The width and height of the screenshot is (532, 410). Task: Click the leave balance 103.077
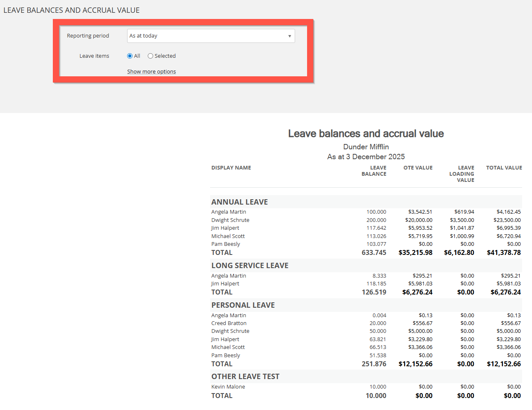[376, 244]
